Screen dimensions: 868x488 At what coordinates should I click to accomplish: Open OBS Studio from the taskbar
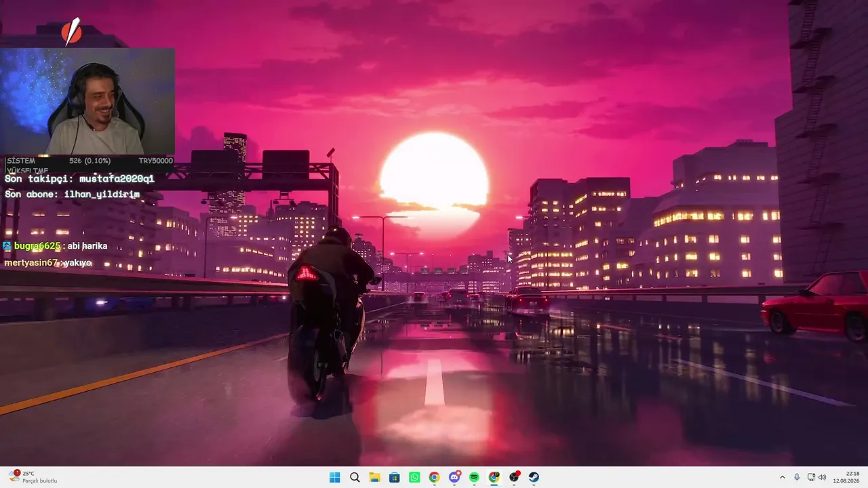click(514, 477)
